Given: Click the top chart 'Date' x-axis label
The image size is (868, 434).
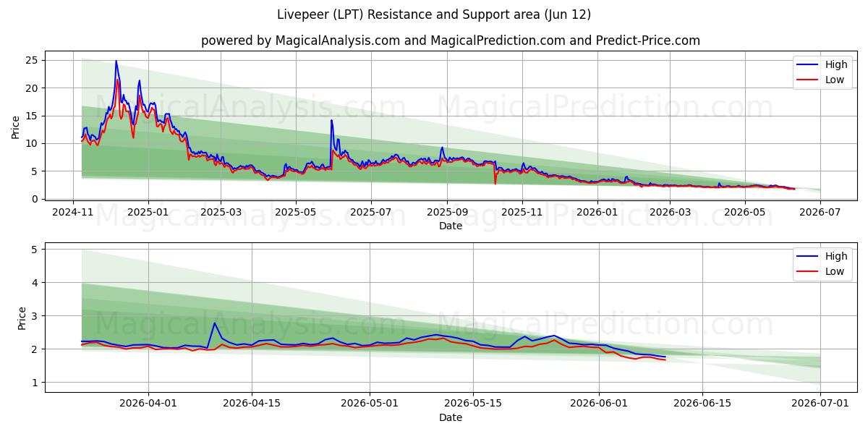Looking at the screenshot, I should coord(451,226).
